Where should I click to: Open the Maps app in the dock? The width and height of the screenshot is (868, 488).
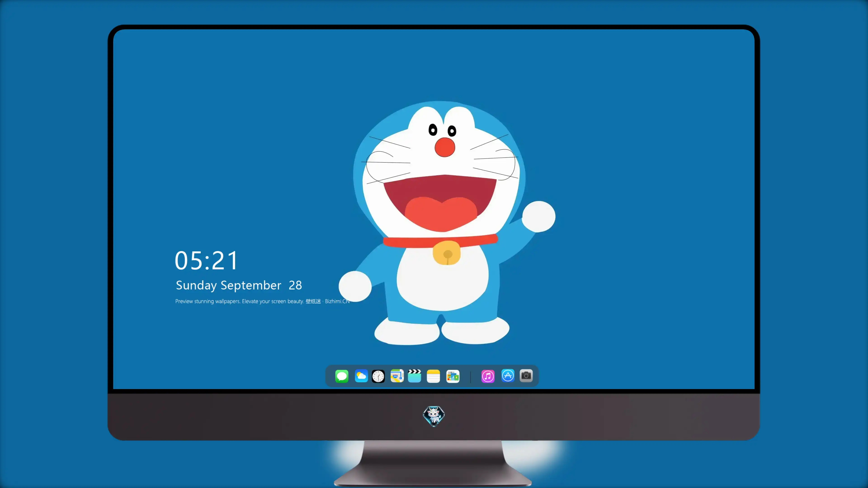coord(397,376)
